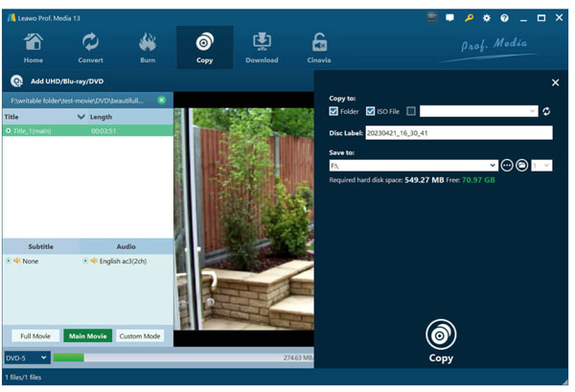Remove the loaded DVD source with green X
Viewport: 575px width, 392px height.
coord(161,100)
